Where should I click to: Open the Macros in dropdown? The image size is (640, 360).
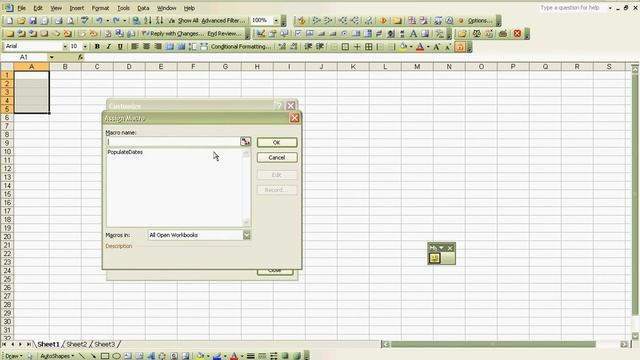pos(247,235)
